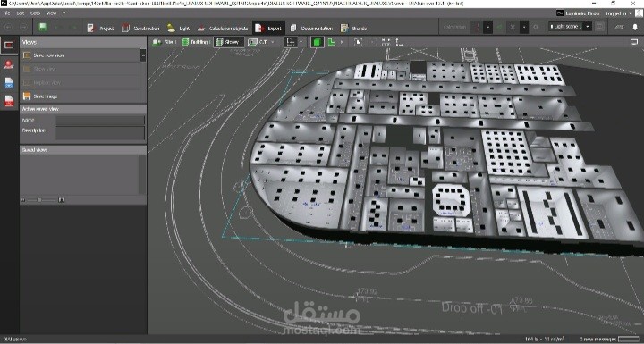Click the user profile avatar
Viewport: 644px width, 344px height.
(639, 13)
